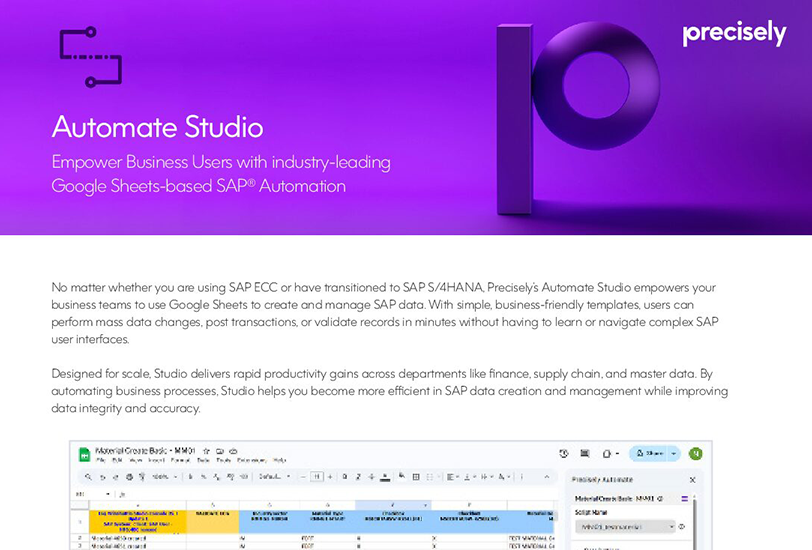Toggle italic formatting in Sheets toolbar
This screenshot has width=812, height=550.
coord(358,477)
